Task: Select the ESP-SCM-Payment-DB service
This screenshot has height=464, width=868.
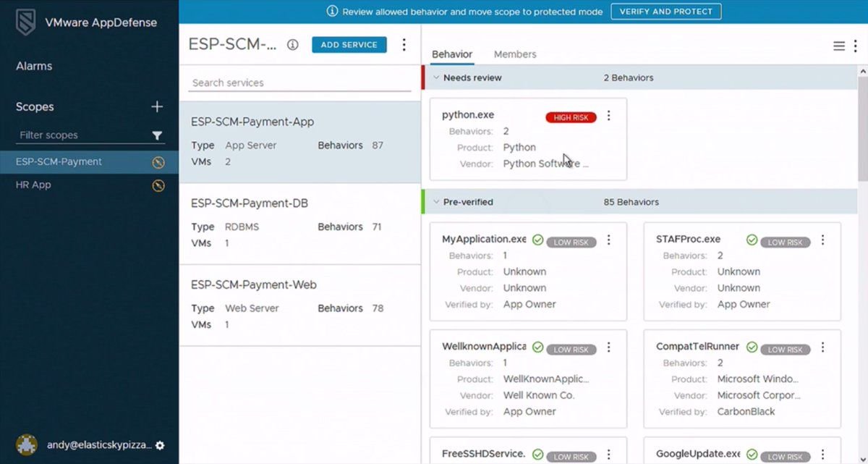Action: click(299, 223)
